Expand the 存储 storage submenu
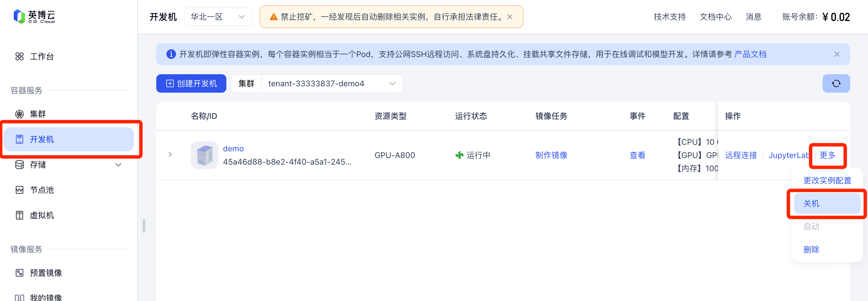The width and height of the screenshot is (868, 301). tap(118, 165)
